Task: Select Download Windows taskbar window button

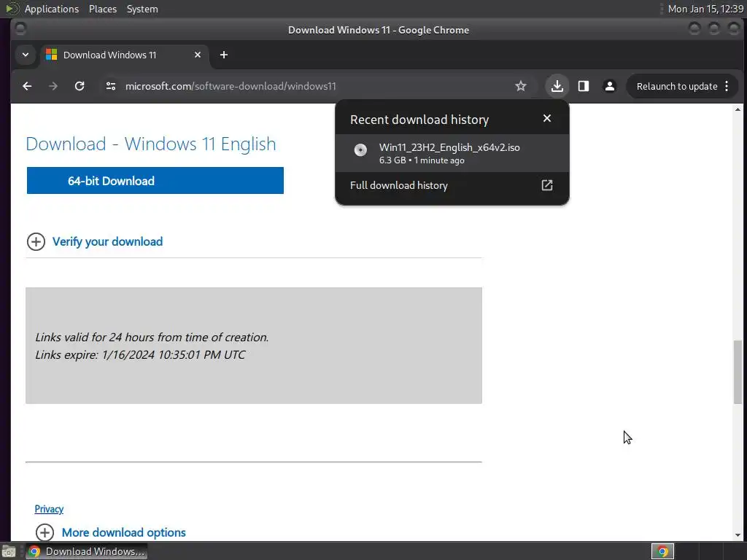Action: click(x=86, y=551)
